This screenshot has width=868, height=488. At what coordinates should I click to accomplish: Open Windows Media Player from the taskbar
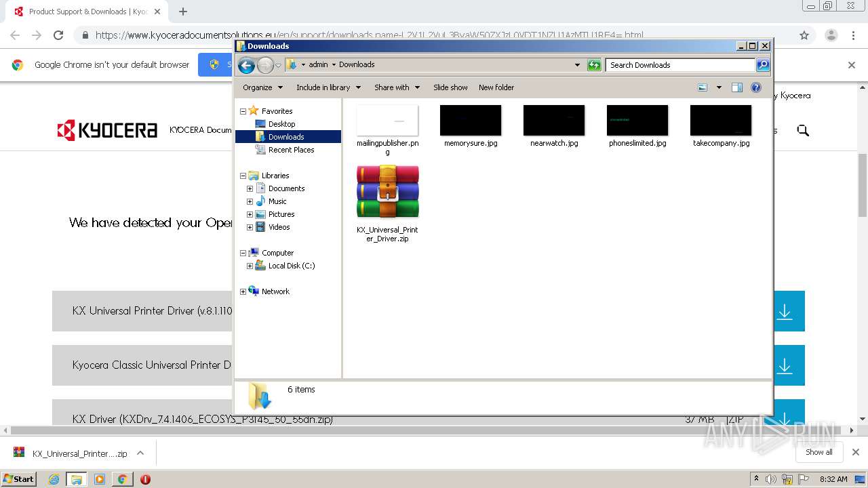pos(100,479)
